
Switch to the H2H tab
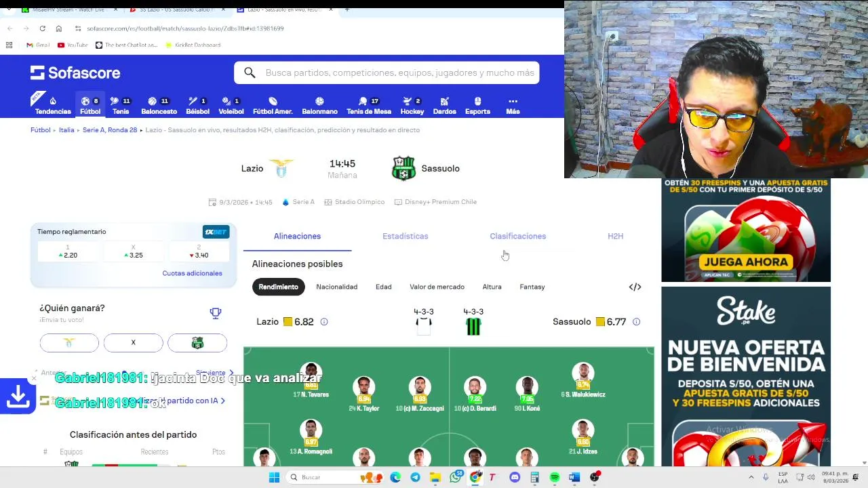coord(615,236)
